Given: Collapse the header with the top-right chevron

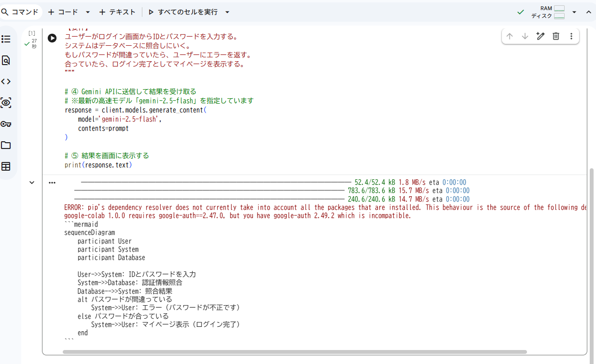Looking at the screenshot, I should (x=588, y=12).
